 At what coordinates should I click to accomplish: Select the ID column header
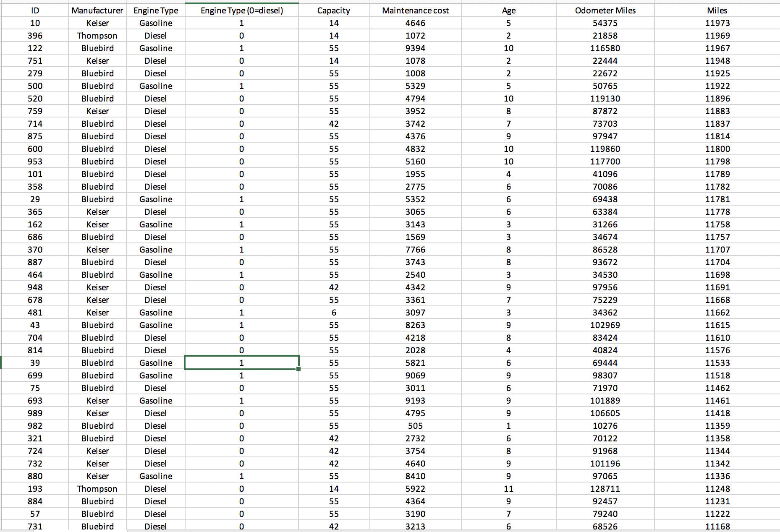tap(35, 10)
